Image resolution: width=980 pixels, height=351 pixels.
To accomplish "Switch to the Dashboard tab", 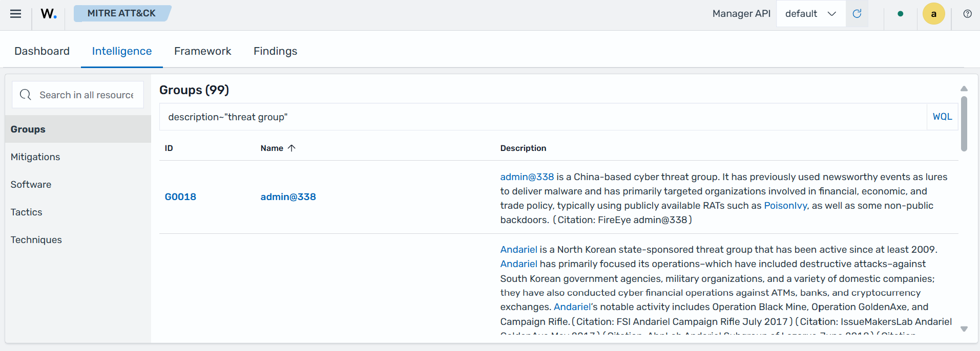I will tap(42, 51).
